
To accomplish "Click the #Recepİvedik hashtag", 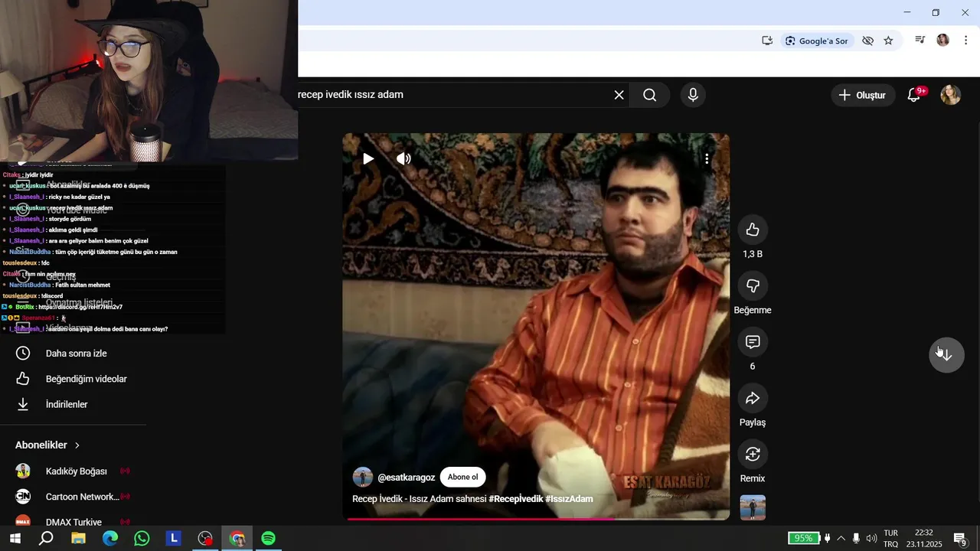I will pyautogui.click(x=515, y=499).
